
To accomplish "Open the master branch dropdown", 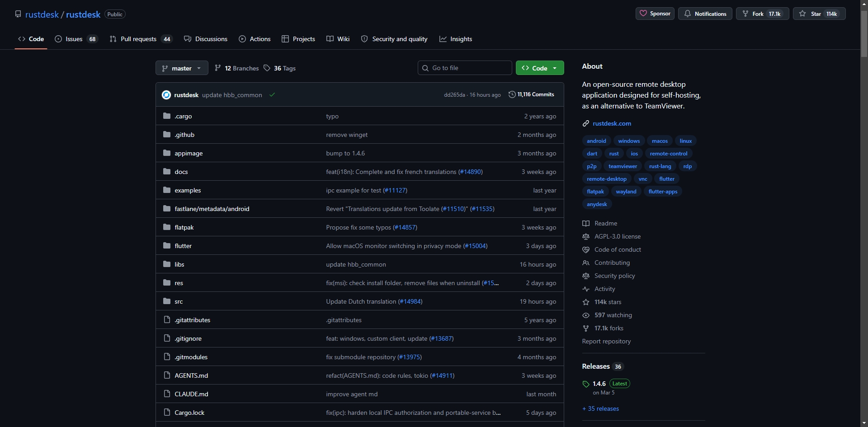I will [182, 68].
